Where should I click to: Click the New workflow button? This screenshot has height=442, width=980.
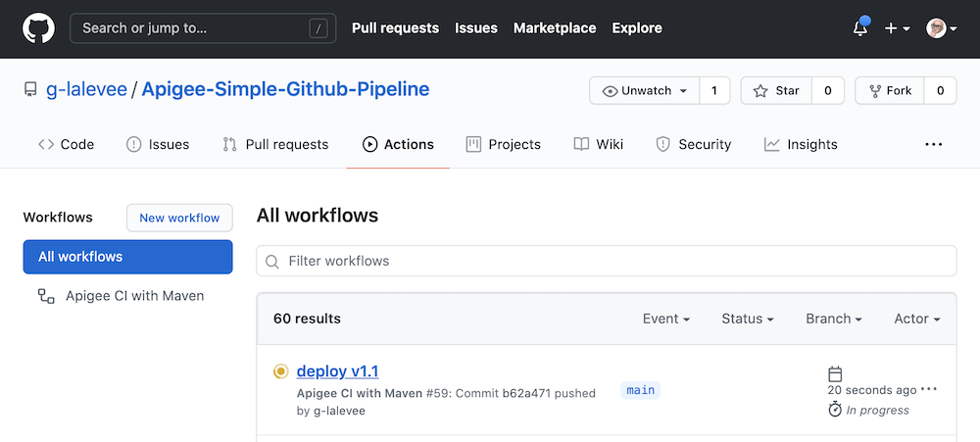(x=179, y=219)
